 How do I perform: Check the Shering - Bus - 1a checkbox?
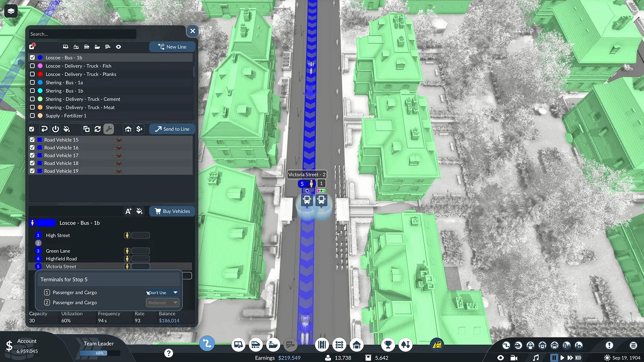[x=32, y=82]
